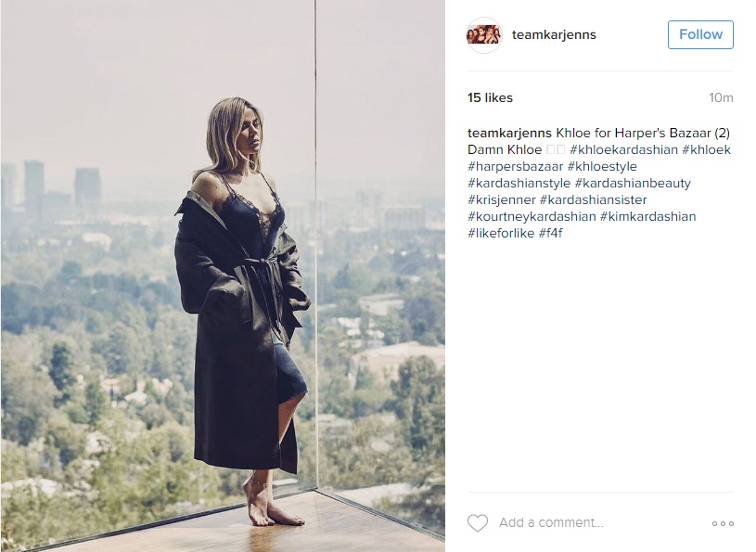Open the #kardashianstyle hashtag

(x=519, y=183)
